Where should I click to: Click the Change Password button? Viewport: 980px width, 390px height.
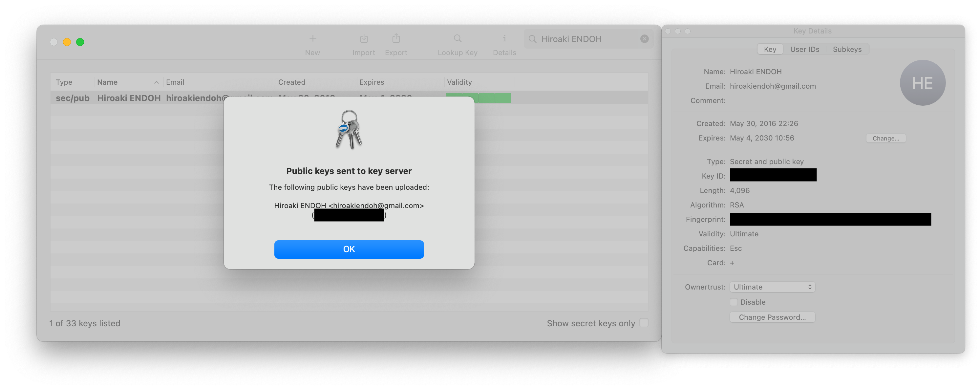coord(772,317)
